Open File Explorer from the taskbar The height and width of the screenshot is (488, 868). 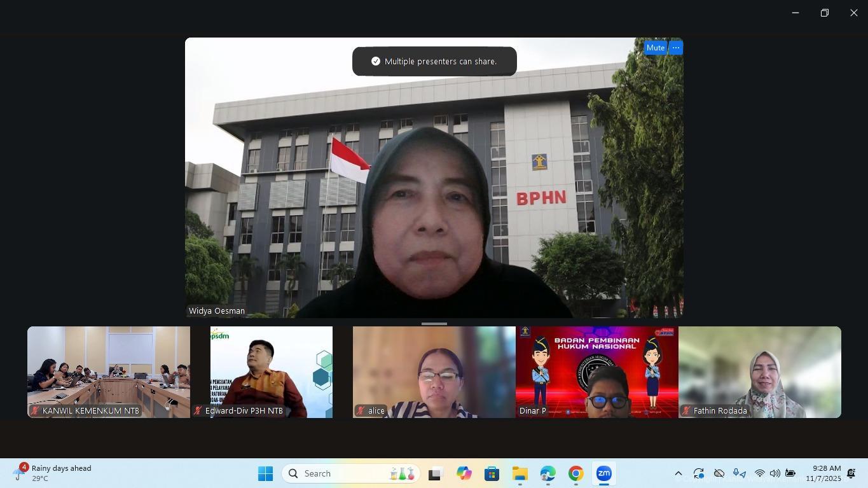click(520, 473)
